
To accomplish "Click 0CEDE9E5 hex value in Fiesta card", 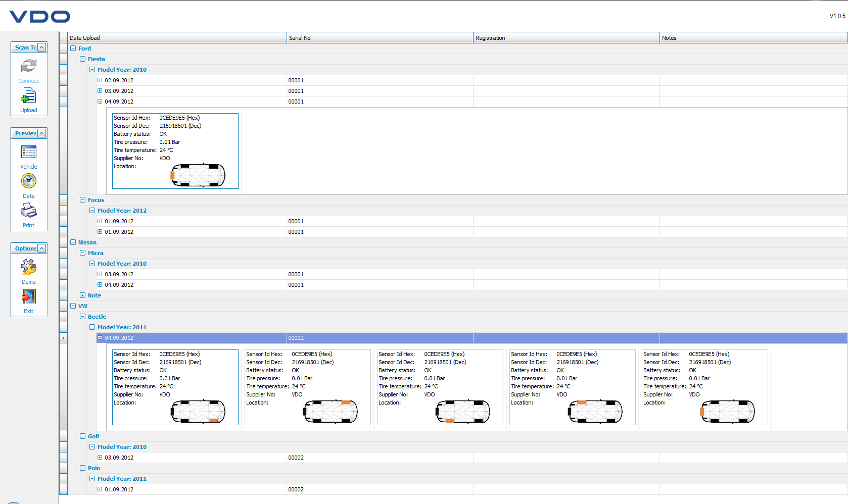I will pos(179,118).
